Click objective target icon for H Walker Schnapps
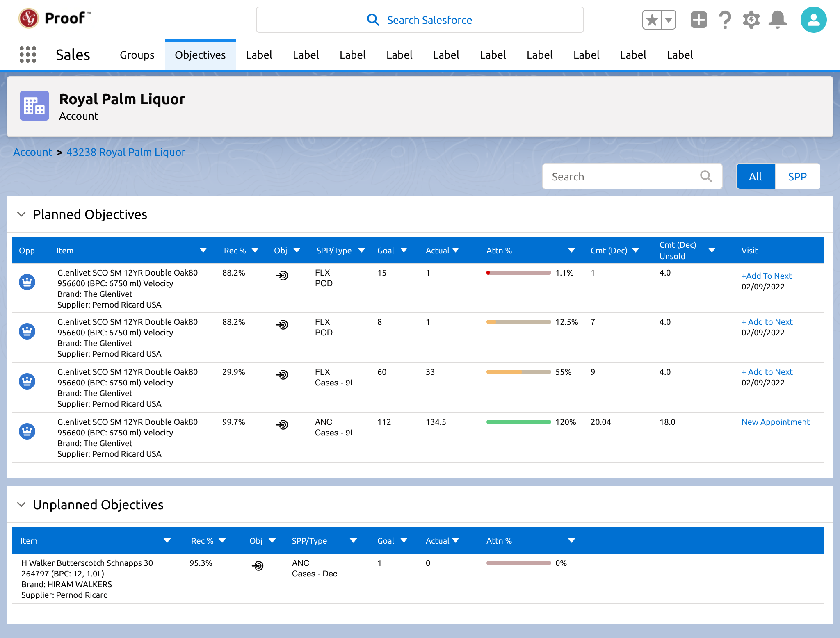The height and width of the screenshot is (638, 840). pos(258,566)
